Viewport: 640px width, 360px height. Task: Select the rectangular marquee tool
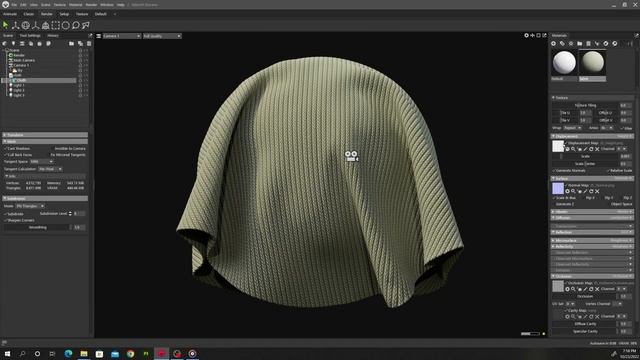(56, 25)
